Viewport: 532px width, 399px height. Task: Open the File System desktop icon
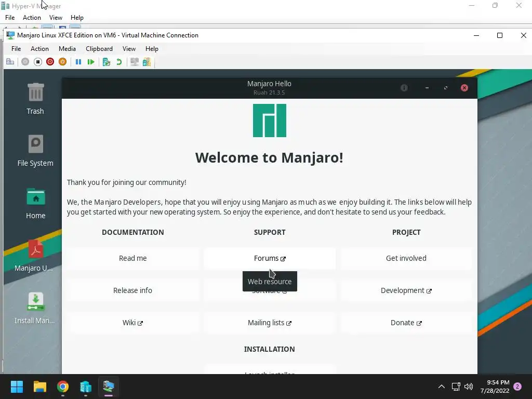coord(35,151)
